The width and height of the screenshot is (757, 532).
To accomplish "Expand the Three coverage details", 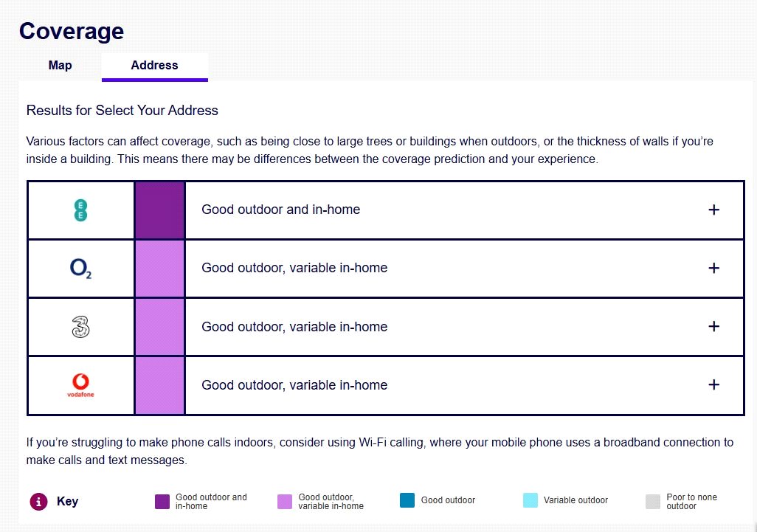I will (x=713, y=326).
